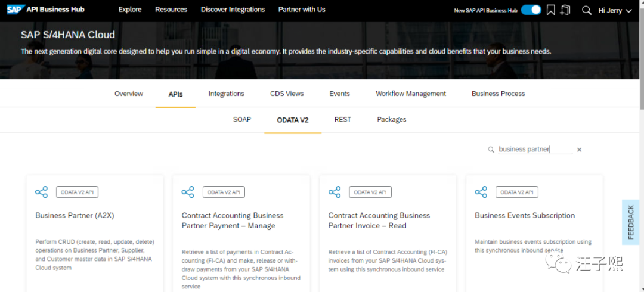Open the bookmark icon in header
The image size is (644, 292).
[x=551, y=10]
